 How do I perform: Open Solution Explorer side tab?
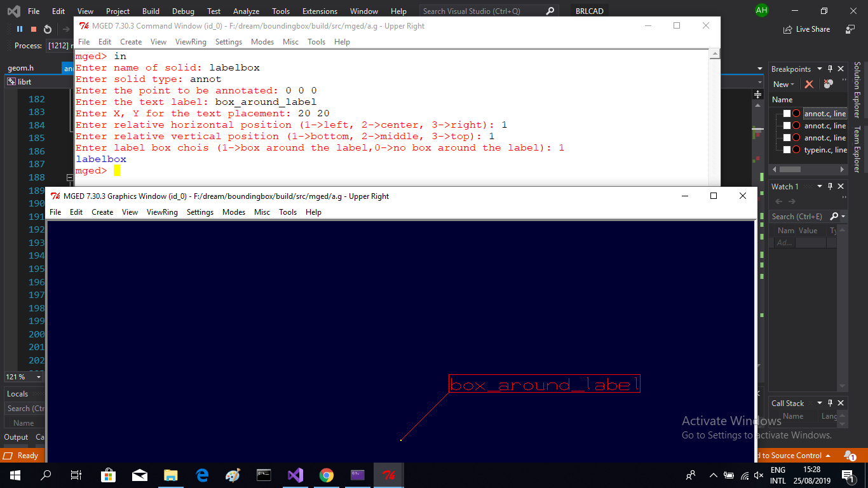(857, 90)
